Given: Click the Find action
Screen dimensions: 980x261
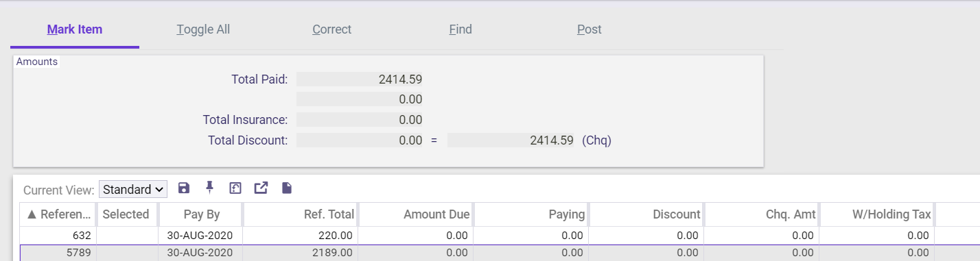Looking at the screenshot, I should 460,29.
